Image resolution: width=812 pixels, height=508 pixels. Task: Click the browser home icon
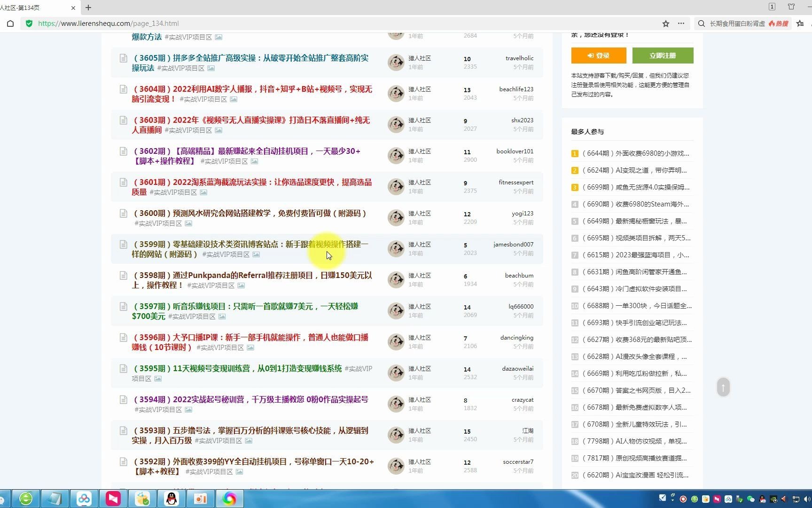coord(10,24)
